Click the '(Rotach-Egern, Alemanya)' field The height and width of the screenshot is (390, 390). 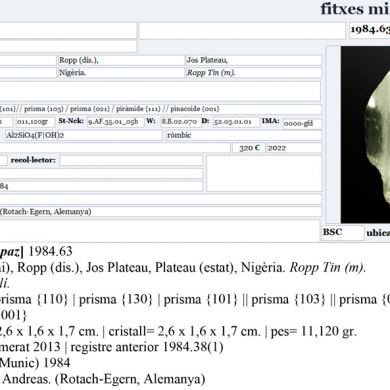pyautogui.click(x=161, y=212)
